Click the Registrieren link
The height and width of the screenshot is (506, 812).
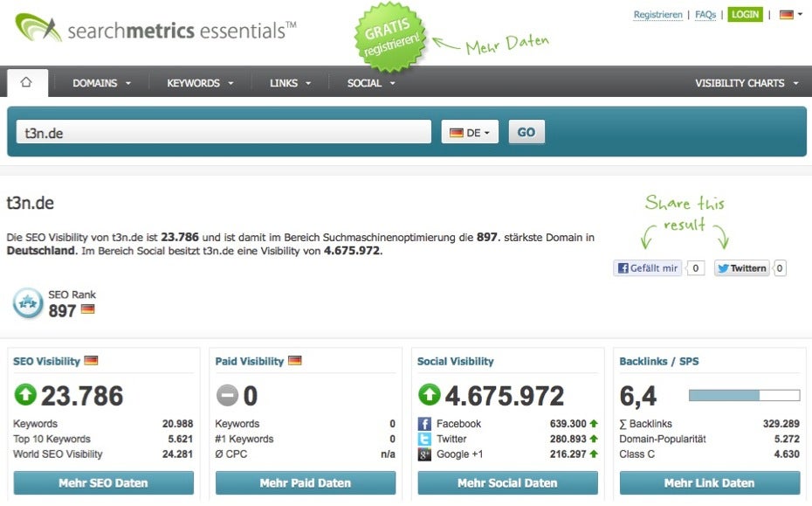click(657, 15)
